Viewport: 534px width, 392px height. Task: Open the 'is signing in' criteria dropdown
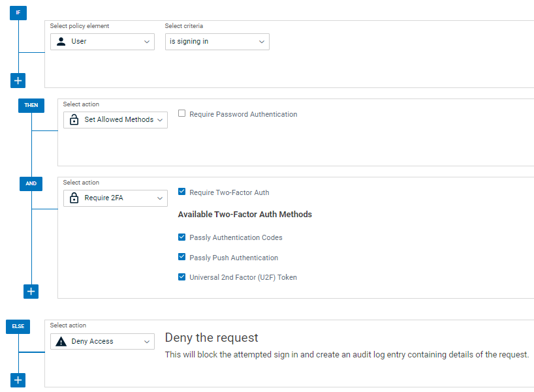coord(217,42)
